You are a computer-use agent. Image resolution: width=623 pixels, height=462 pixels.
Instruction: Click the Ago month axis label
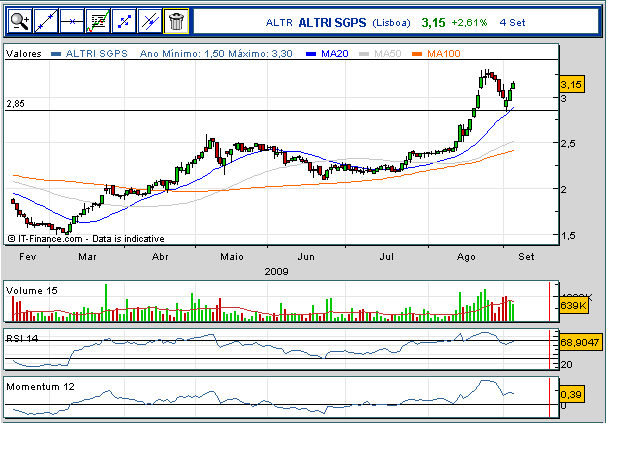(x=466, y=257)
